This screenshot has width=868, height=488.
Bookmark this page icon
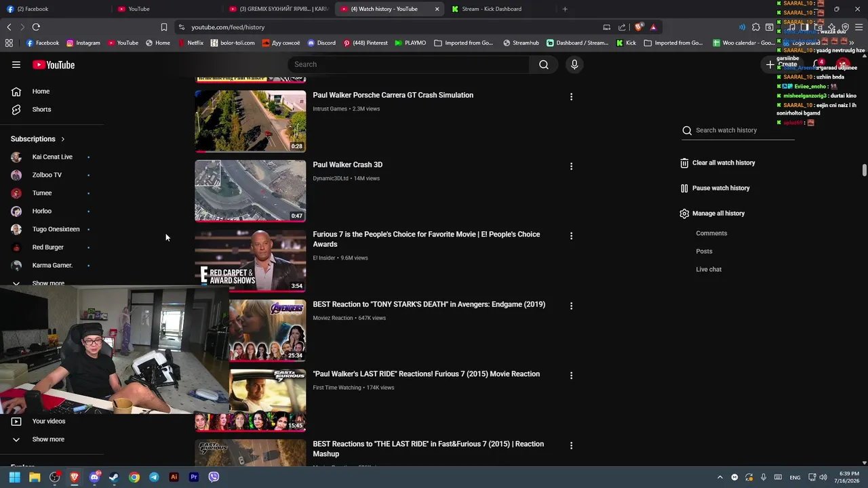pos(164,27)
